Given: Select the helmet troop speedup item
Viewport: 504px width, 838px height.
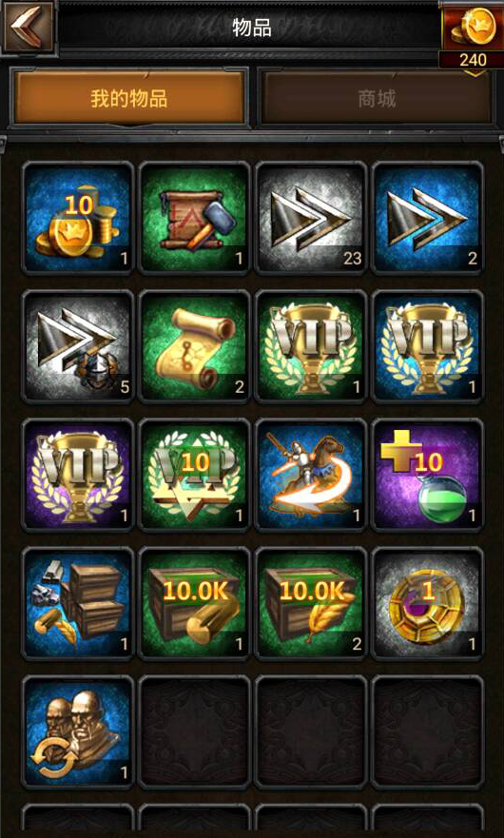Looking at the screenshot, I should point(77,346).
